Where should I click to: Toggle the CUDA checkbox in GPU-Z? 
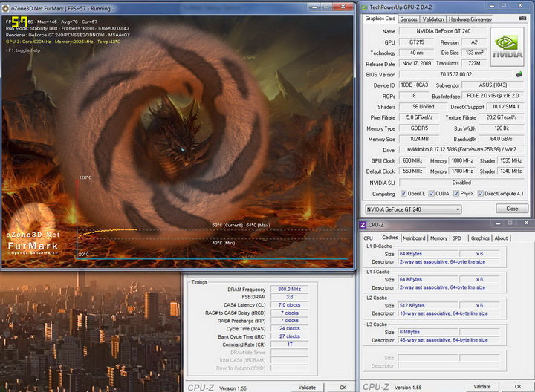coord(431,194)
